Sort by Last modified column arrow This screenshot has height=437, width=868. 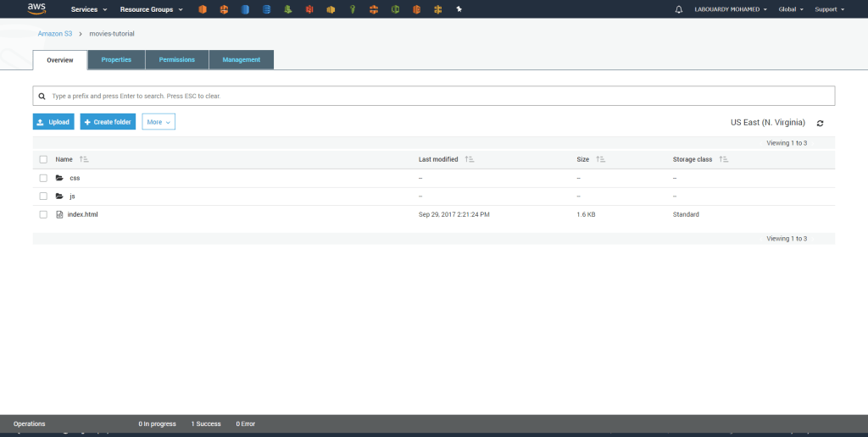coord(470,159)
